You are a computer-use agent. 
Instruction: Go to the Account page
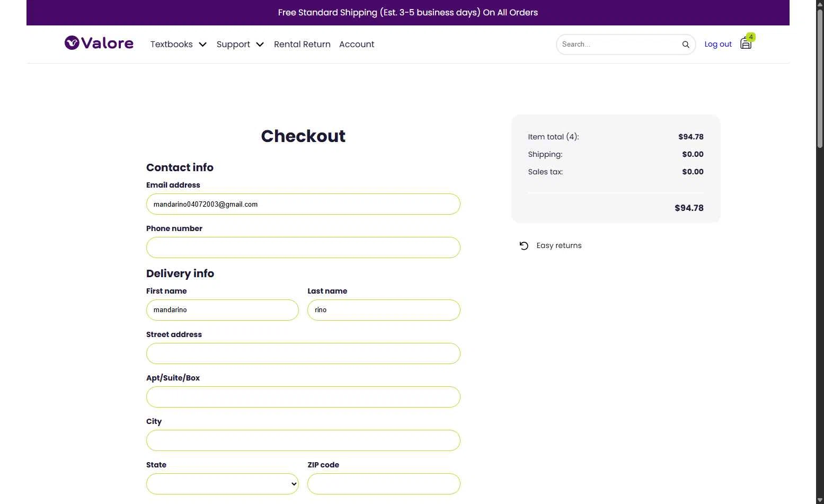click(357, 45)
